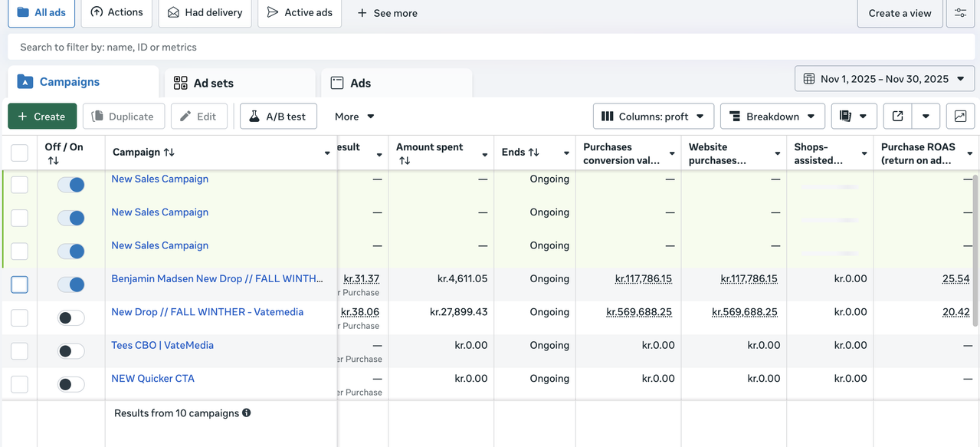
Task: Open the filter settings sliders icon
Action: coord(960,13)
